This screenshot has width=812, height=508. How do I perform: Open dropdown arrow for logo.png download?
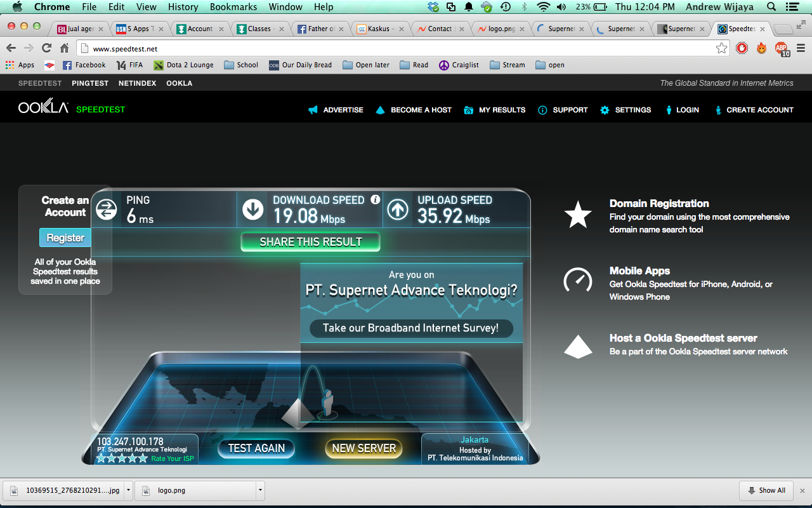point(260,490)
